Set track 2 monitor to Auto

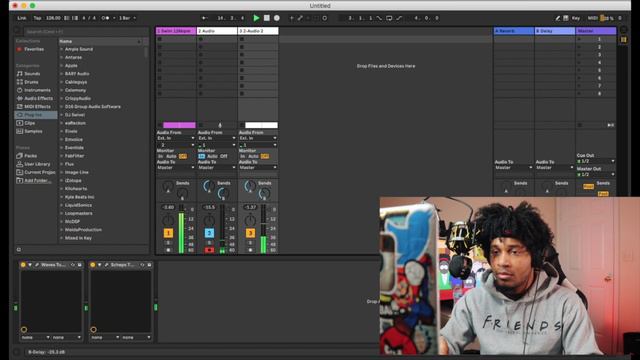pyautogui.click(x=213, y=156)
